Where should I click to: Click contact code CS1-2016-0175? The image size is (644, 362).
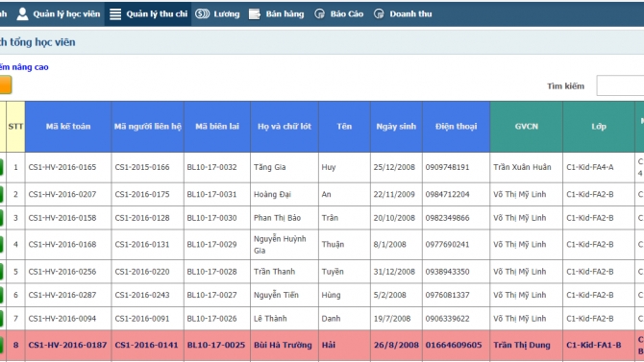tap(142, 194)
